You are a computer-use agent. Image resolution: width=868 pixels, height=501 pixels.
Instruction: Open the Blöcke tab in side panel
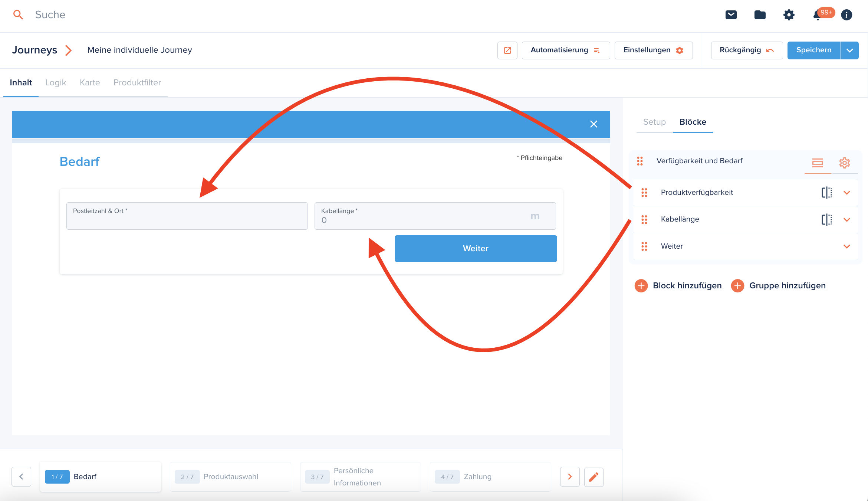coord(693,122)
